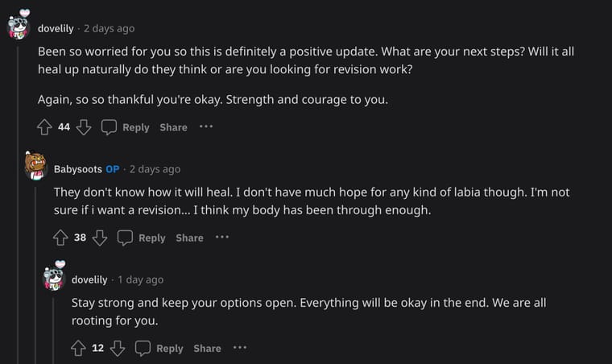This screenshot has height=364, width=612.
Task: Open more options on dovelily's first comment
Action: [206, 126]
